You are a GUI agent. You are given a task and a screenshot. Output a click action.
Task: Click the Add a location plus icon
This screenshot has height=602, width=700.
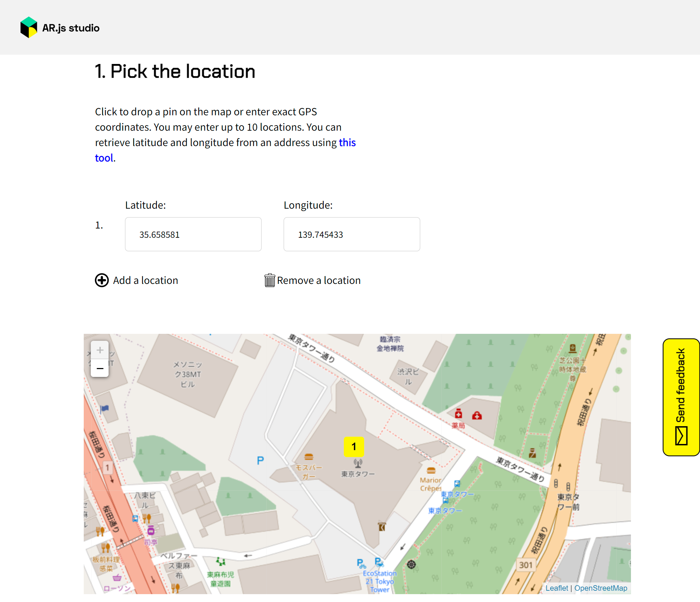click(x=101, y=280)
